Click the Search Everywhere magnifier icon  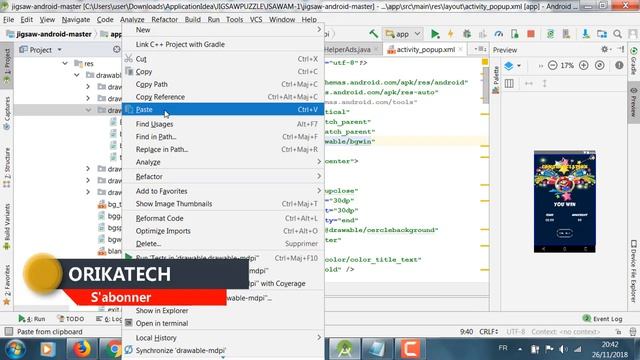618,34
